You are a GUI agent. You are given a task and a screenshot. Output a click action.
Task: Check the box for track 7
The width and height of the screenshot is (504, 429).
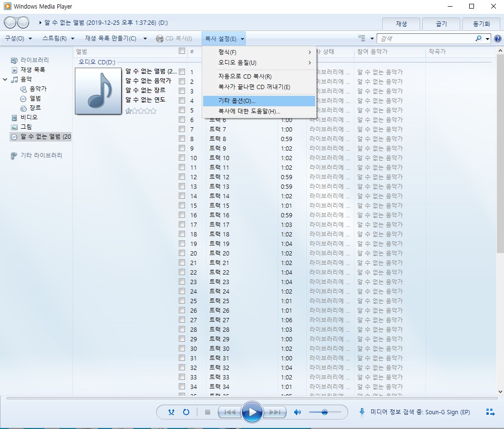coord(182,129)
